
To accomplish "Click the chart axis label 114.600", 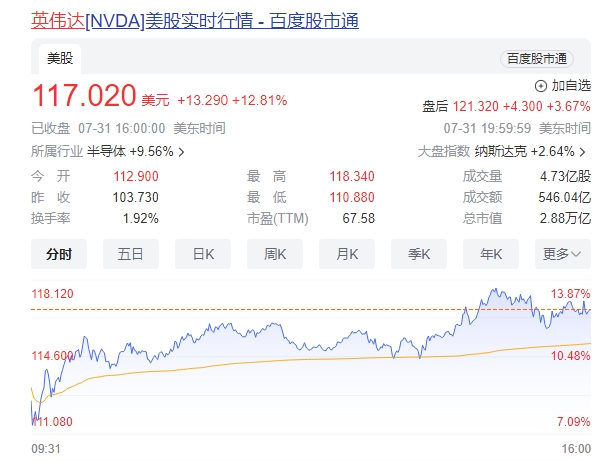I will pos(52,356).
